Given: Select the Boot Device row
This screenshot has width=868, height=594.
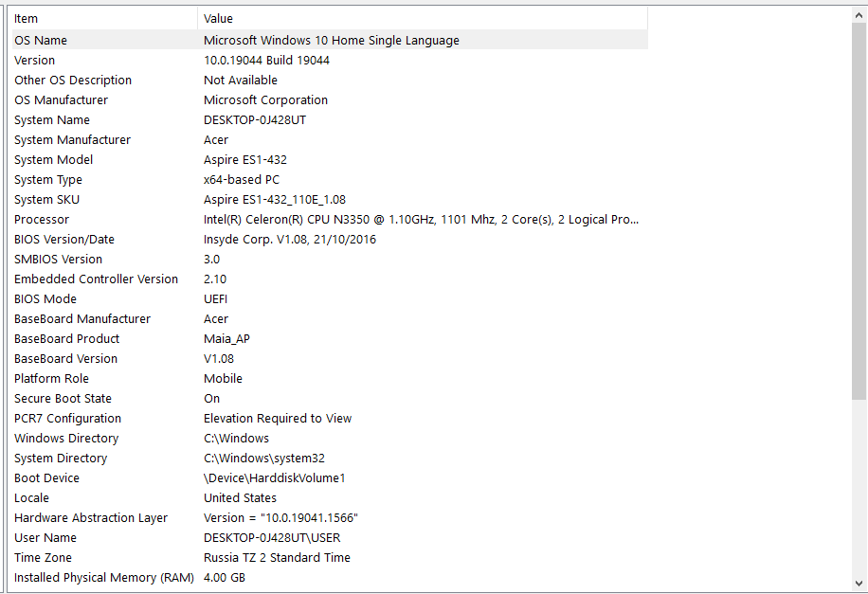Looking at the screenshot, I should [330, 478].
